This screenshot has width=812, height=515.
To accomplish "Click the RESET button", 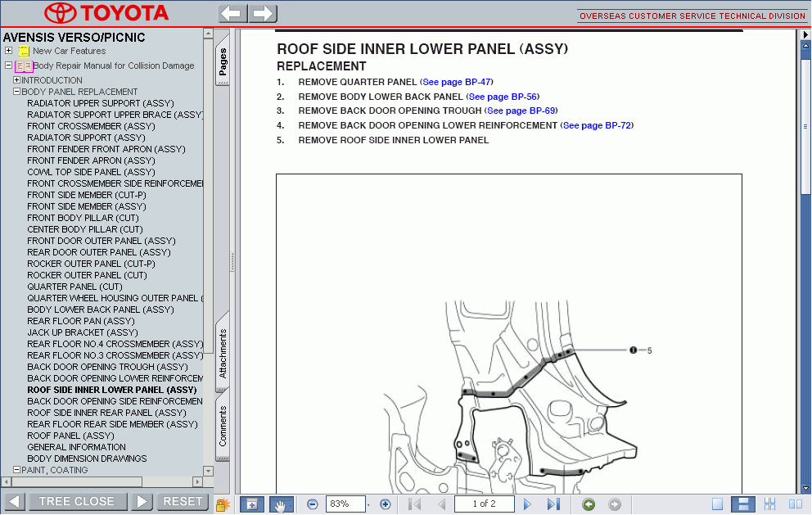I will (183, 502).
